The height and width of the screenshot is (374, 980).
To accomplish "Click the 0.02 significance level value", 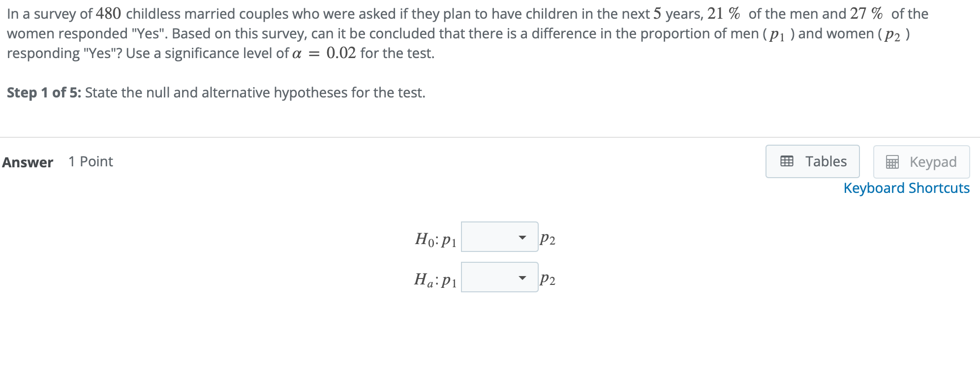I will pos(341,53).
